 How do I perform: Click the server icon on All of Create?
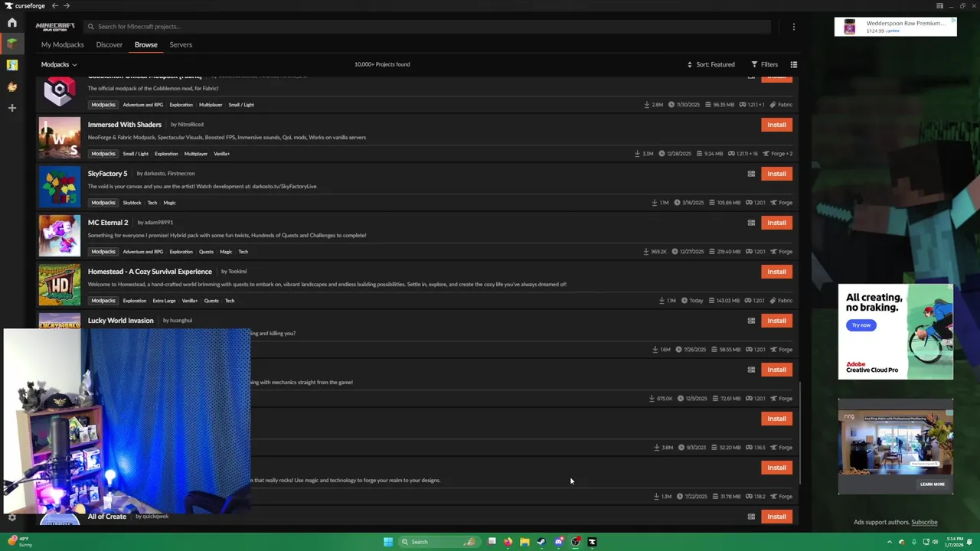point(751,517)
